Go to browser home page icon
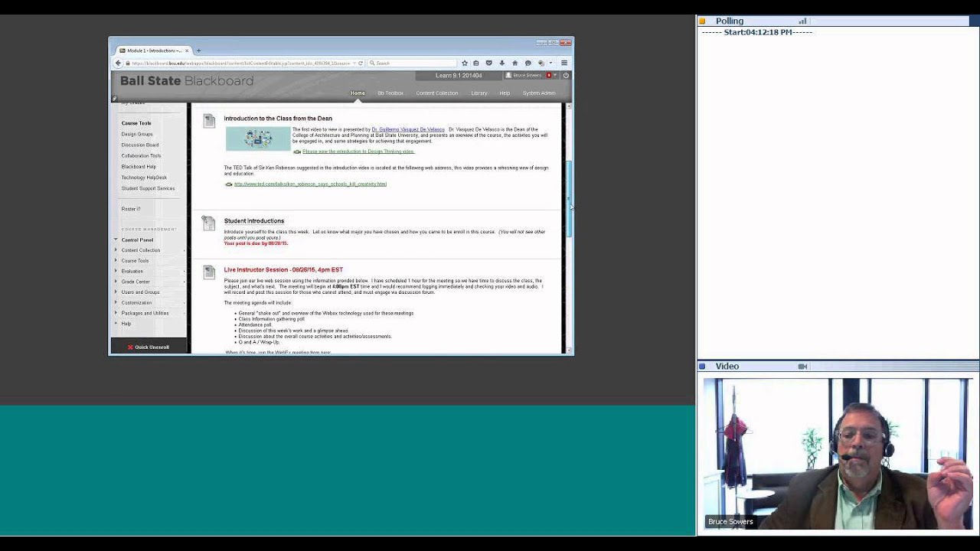This screenshot has width=980, height=551. [514, 63]
